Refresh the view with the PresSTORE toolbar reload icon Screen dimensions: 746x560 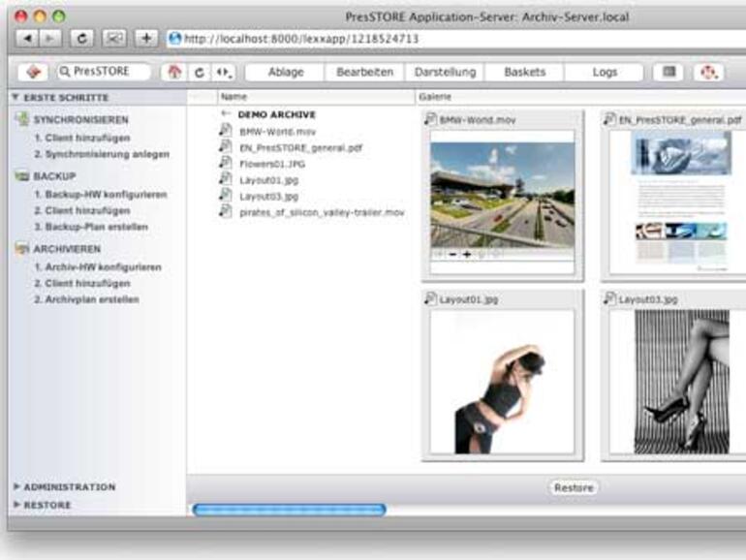[200, 73]
